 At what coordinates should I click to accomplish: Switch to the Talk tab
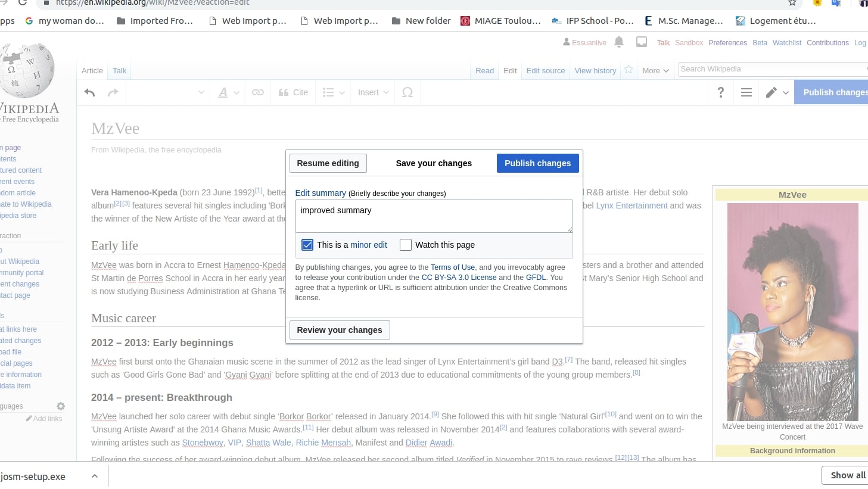[120, 71]
